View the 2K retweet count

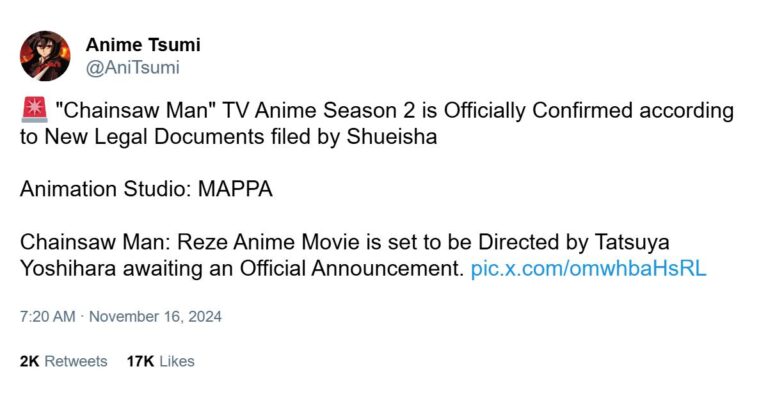point(29,361)
